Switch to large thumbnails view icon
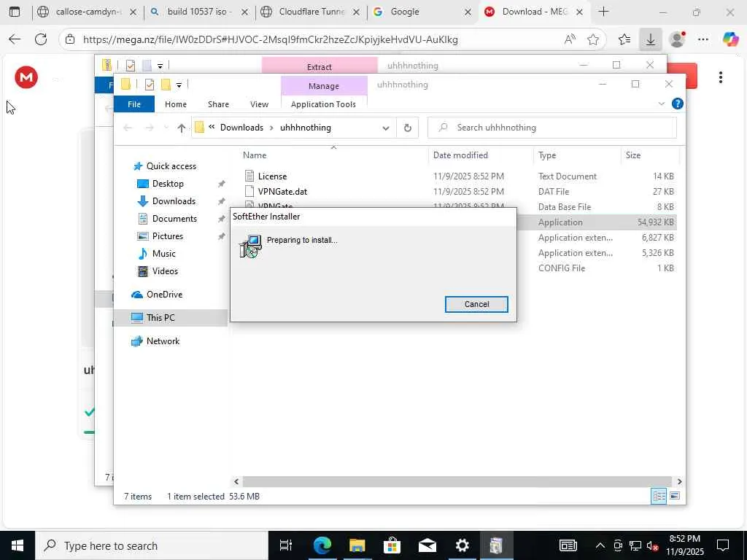This screenshot has height=560, width=747. point(675,496)
